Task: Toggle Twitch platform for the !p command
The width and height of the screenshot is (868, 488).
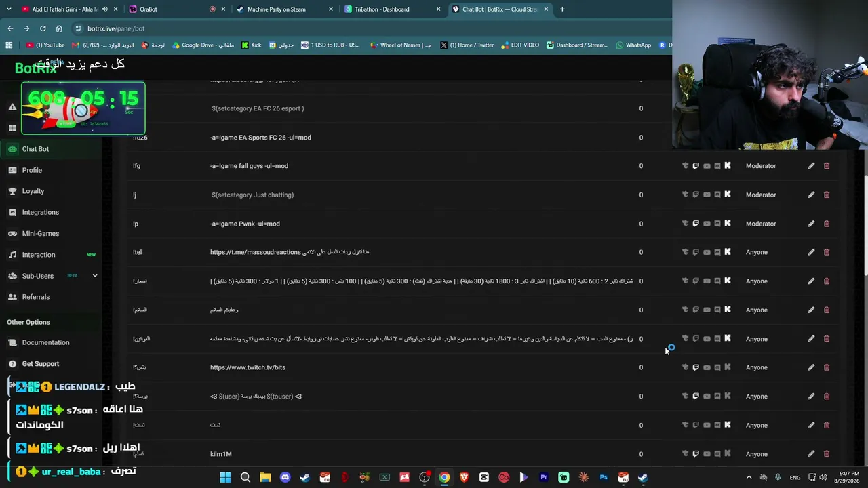Action: (696, 224)
